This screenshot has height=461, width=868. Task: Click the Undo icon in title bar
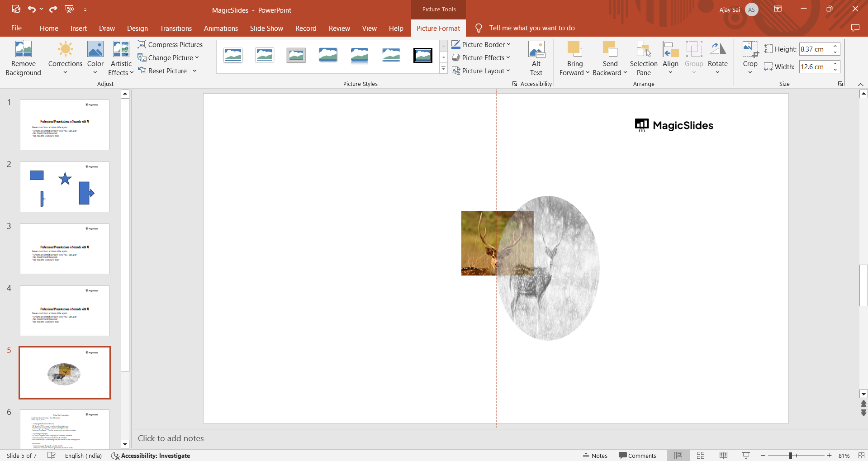pyautogui.click(x=31, y=9)
